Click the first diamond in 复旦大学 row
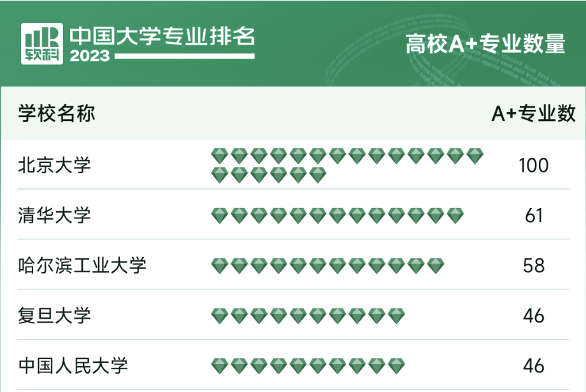This screenshot has width=586, height=392. (x=219, y=315)
